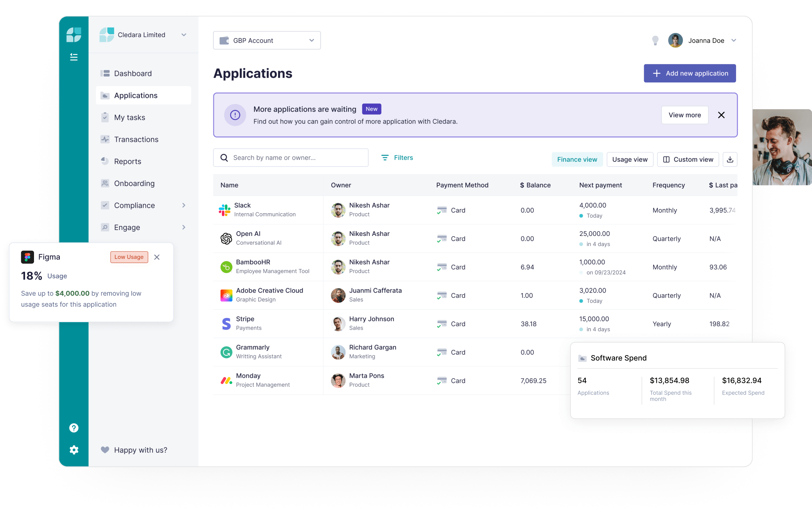Open the Filters options
Viewport: 812px width, 523px height.
397,158
